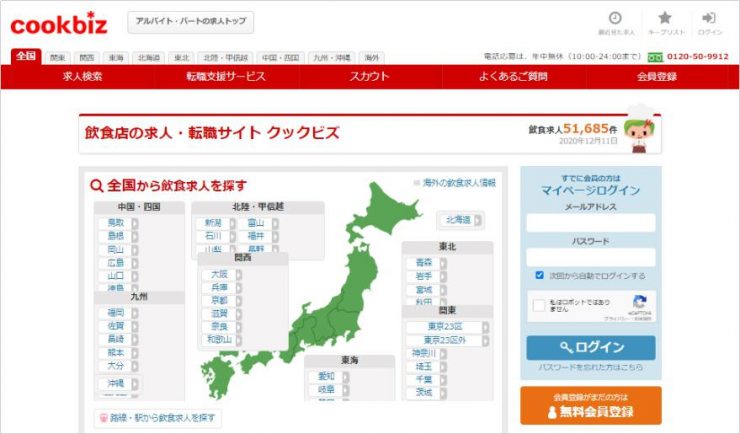Viewport: 740px width, 434px height.
Task: Click the 51,685件 job count text
Action: [590, 128]
